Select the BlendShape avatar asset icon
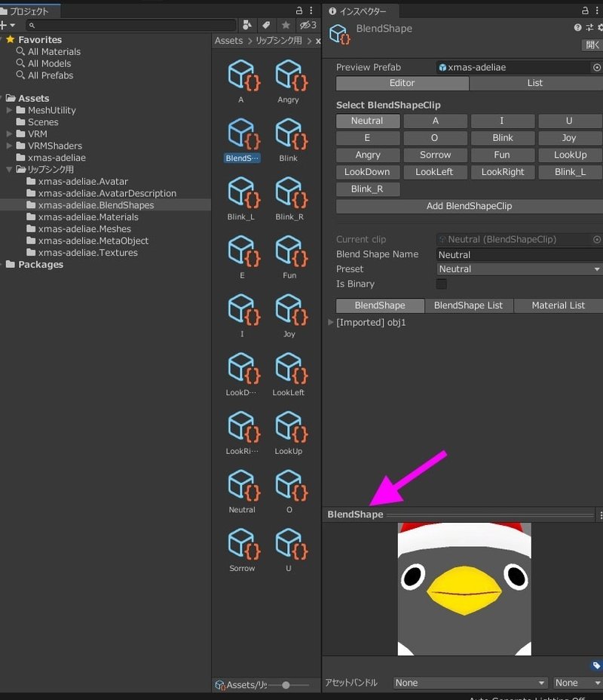 click(243, 134)
